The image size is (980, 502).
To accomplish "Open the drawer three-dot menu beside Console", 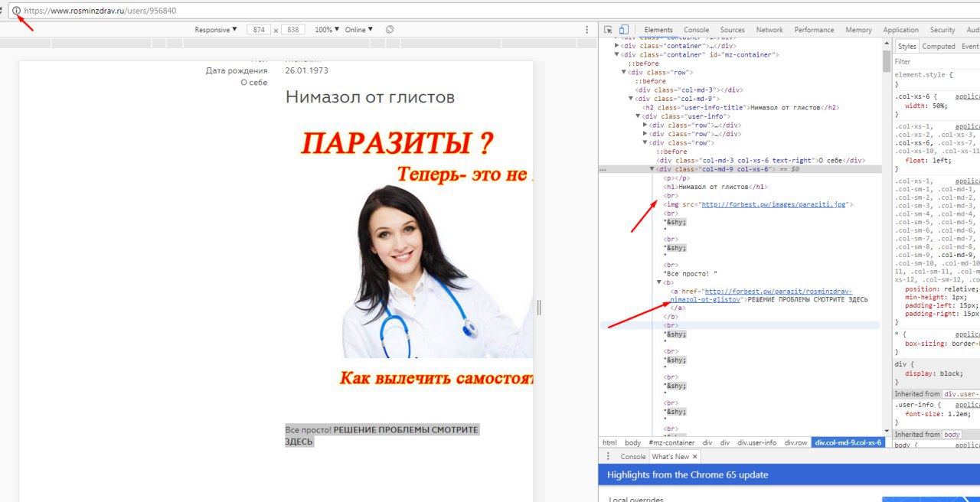I will (x=609, y=456).
